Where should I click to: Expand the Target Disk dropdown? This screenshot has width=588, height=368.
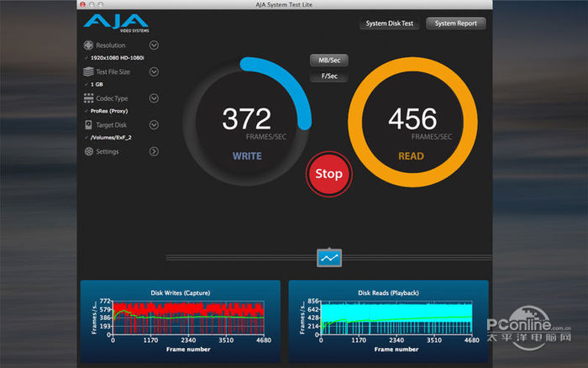154,125
